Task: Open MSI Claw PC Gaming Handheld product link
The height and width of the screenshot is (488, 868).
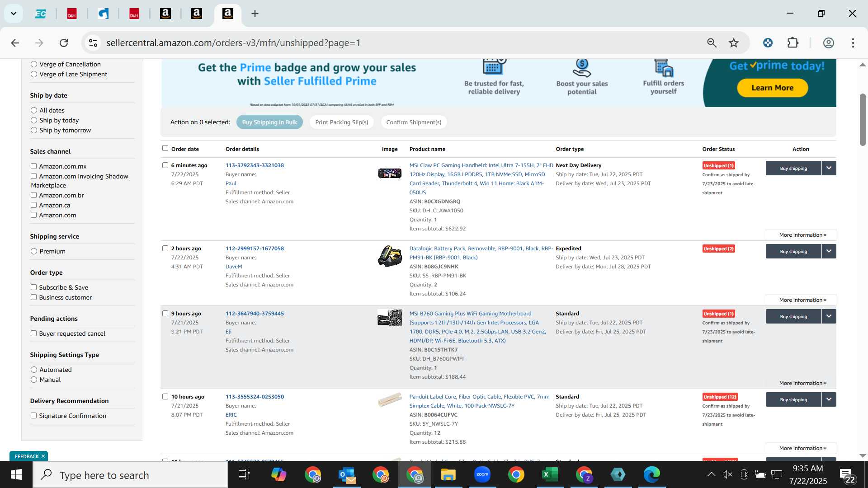Action: click(481, 179)
